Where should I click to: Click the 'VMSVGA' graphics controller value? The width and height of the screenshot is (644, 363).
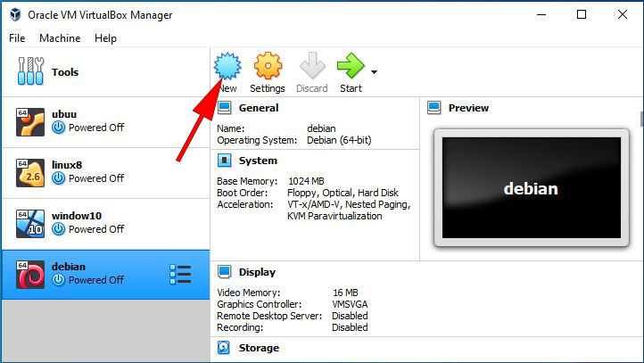click(350, 304)
